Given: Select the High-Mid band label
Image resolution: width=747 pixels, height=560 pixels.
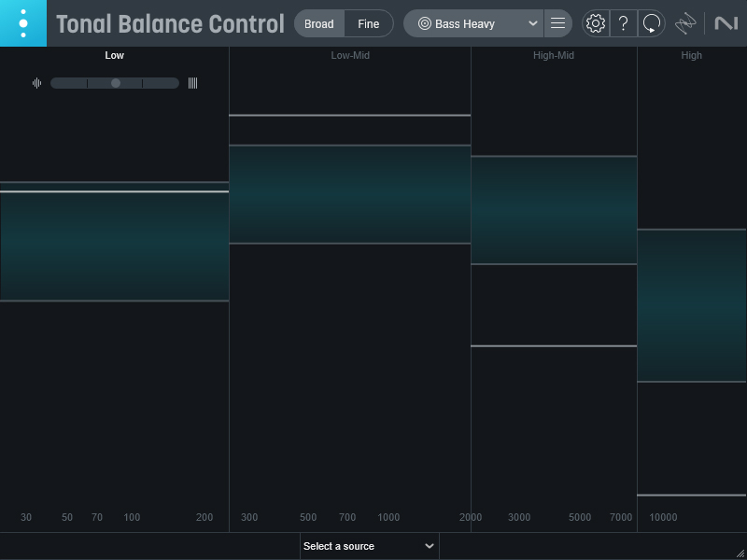Looking at the screenshot, I should click(x=554, y=55).
